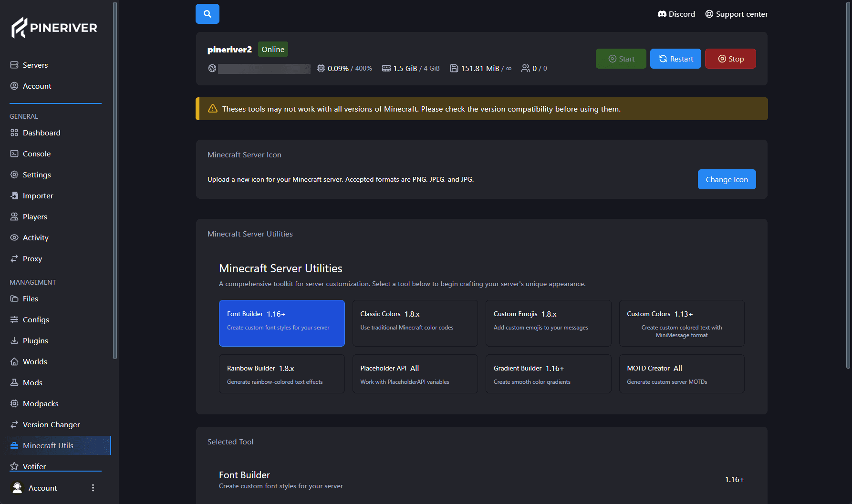852x504 pixels.
Task: Stop the server
Action: 730,59
